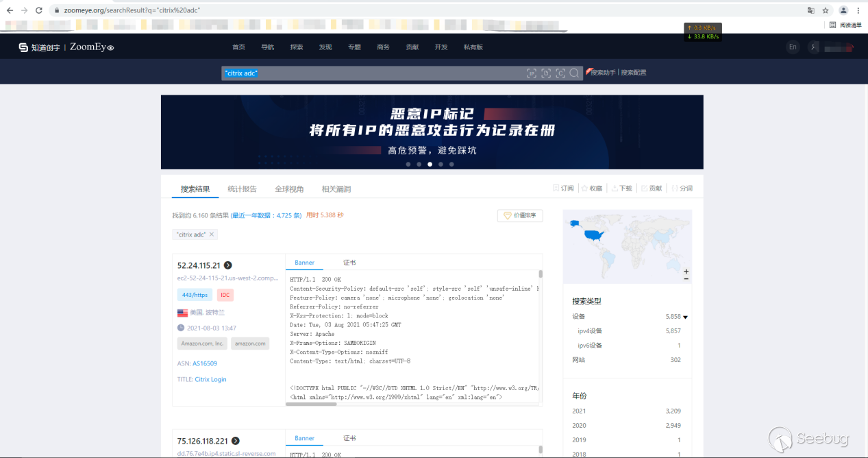Open the 商务 nav item
868x458 pixels.
coord(383,47)
